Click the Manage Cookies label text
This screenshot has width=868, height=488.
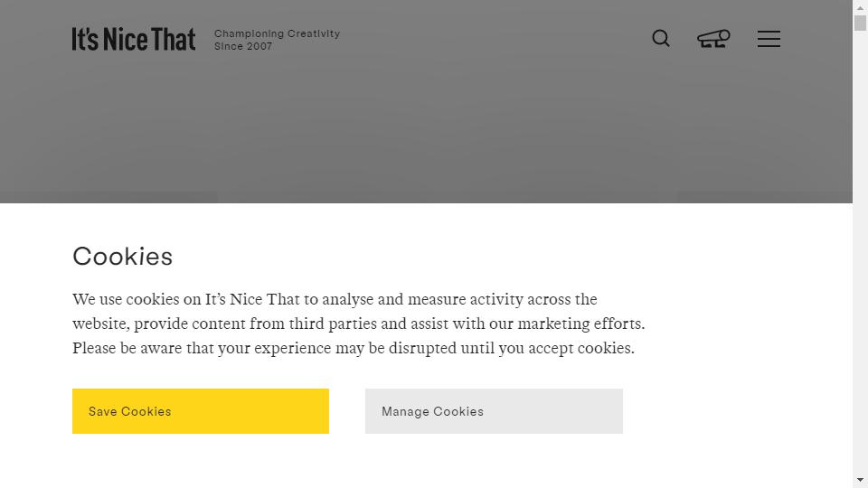click(x=432, y=412)
